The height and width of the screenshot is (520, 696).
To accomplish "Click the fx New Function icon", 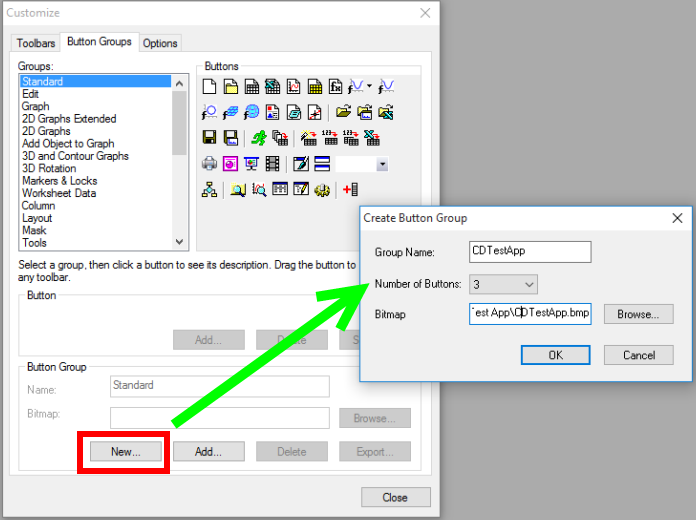I will coord(336,87).
